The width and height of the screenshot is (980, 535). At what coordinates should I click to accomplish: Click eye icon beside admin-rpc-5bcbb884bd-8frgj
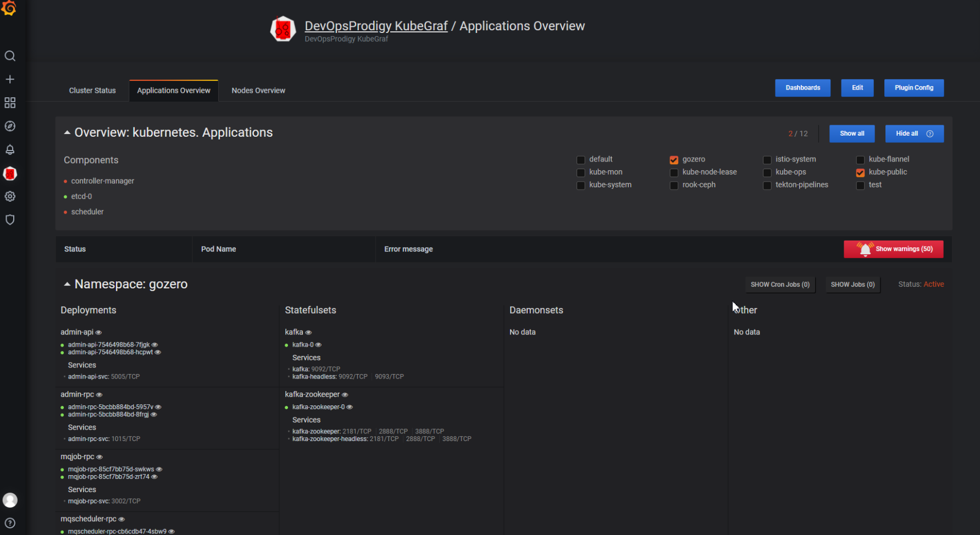click(x=154, y=415)
